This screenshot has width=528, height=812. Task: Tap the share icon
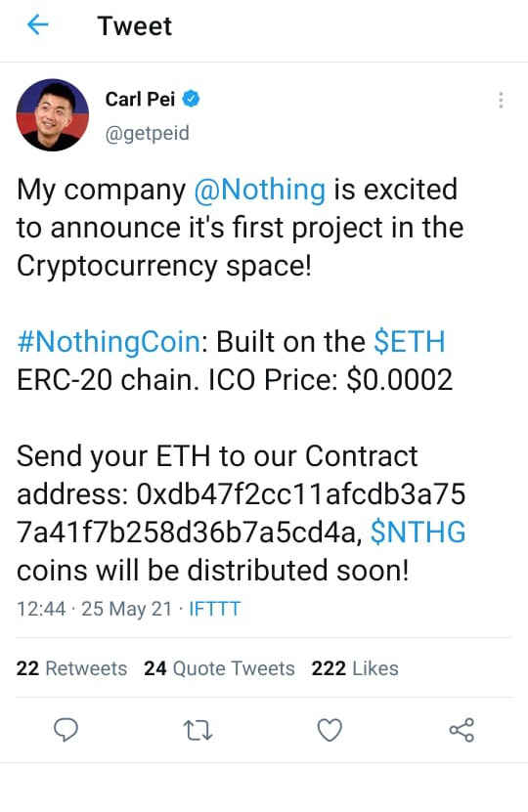click(462, 730)
